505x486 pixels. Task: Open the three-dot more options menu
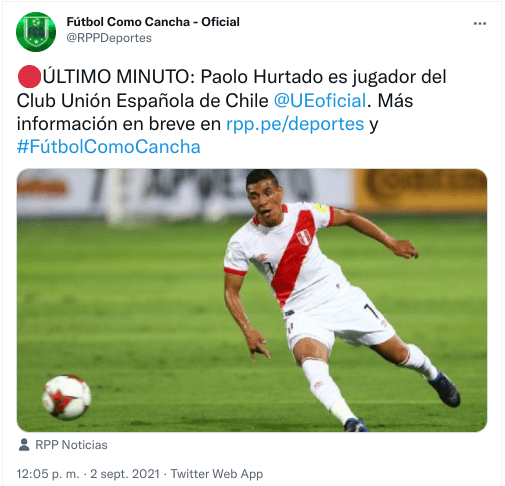[x=479, y=24]
